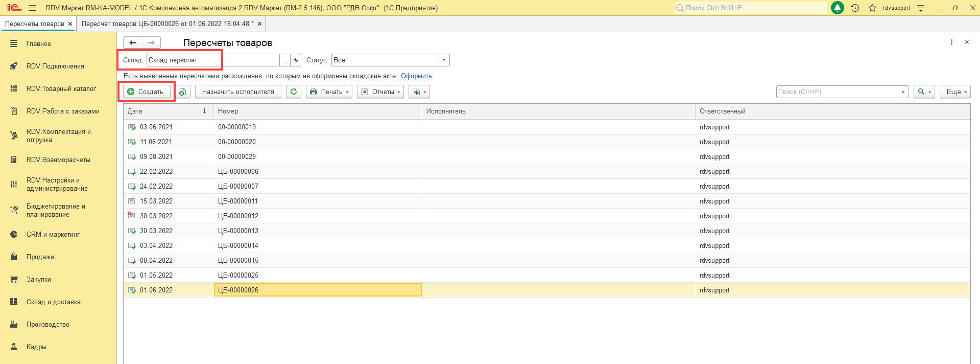Image resolution: width=980 pixels, height=364 pixels.
Task: Open RDV:Настройки и администрирование section
Action: pyautogui.click(x=57, y=184)
